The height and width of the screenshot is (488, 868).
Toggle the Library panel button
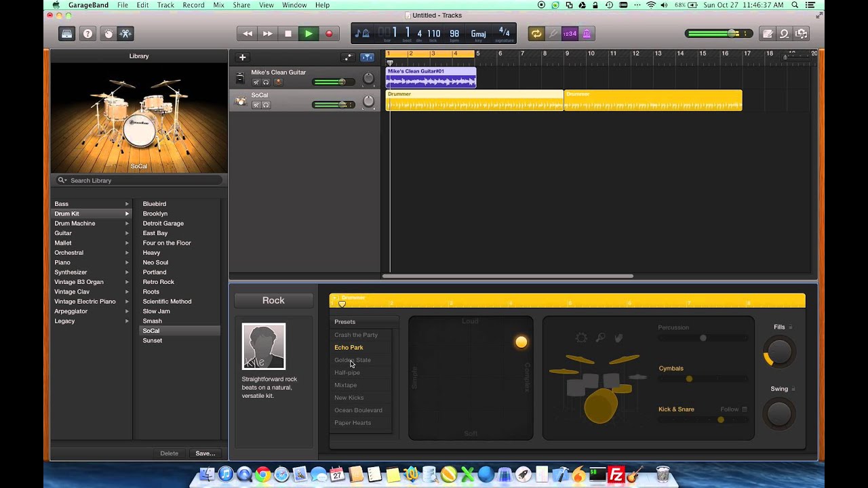point(66,34)
